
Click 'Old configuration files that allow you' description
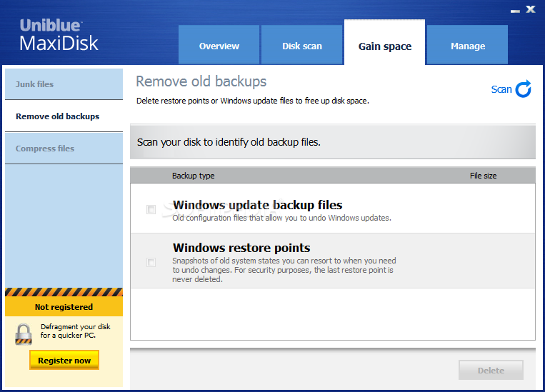point(282,218)
